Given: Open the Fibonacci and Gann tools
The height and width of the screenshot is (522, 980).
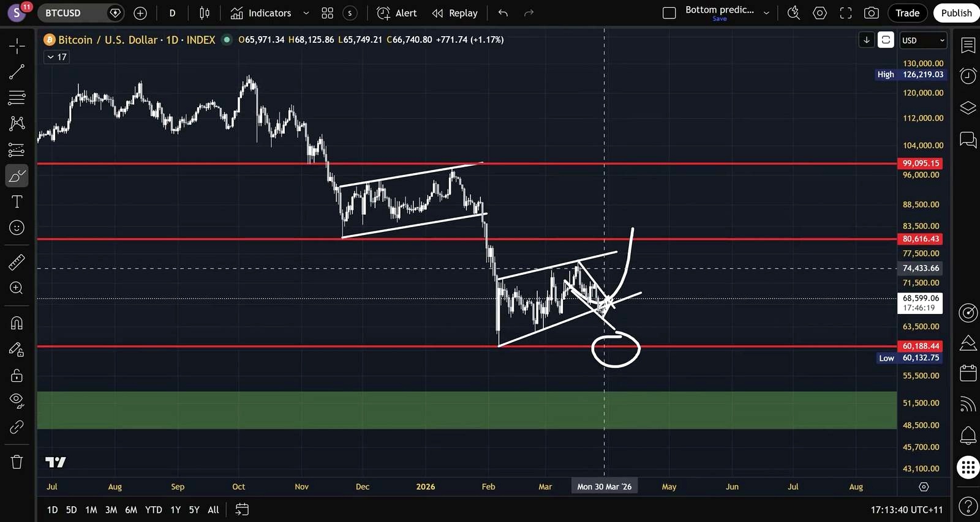Looking at the screenshot, I should [x=17, y=97].
